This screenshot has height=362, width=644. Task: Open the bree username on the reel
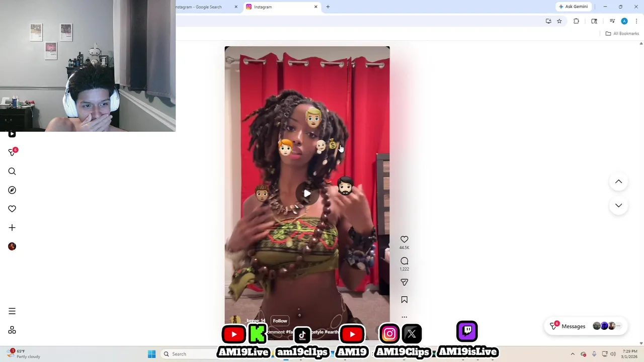click(x=256, y=321)
